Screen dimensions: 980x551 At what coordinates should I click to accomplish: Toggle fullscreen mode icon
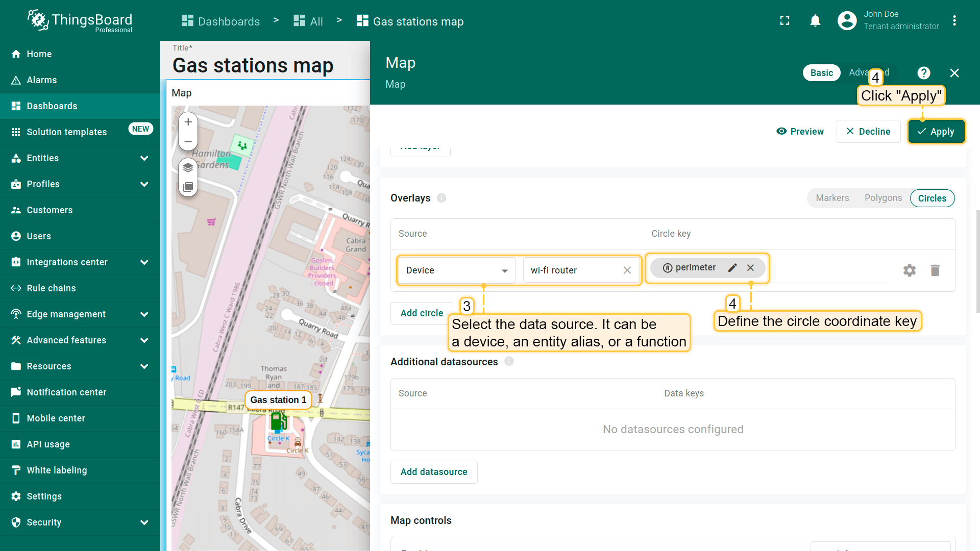[785, 21]
